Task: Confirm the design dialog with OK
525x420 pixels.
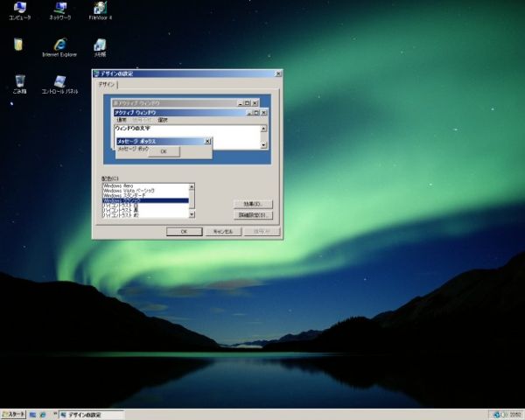Action: 184,232
